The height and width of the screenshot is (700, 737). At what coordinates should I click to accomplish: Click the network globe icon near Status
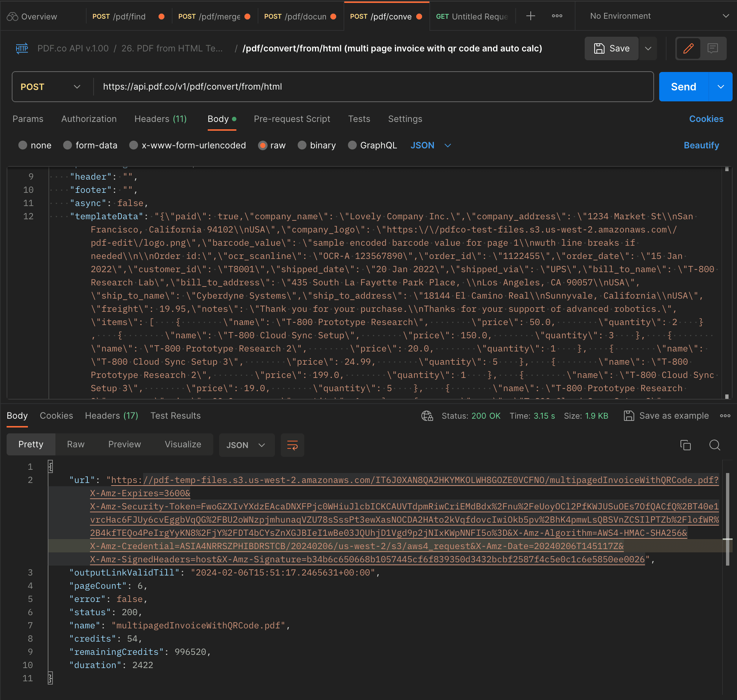pos(427,416)
